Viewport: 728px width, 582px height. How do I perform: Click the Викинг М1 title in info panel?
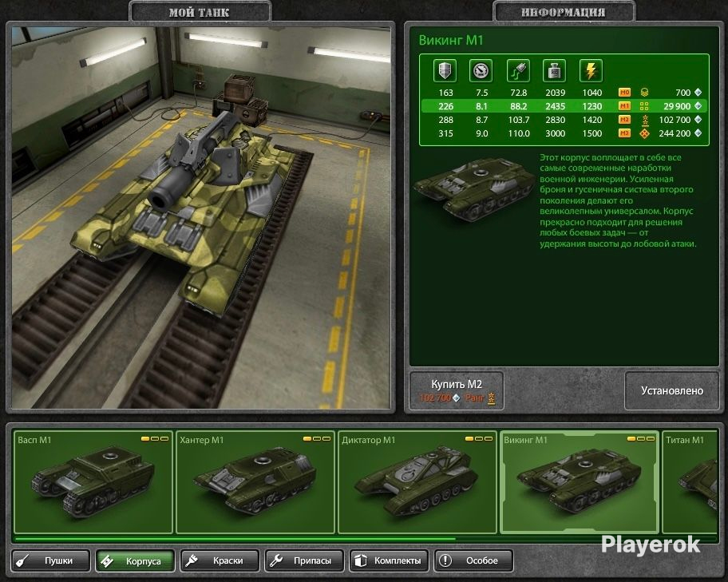[x=451, y=41]
